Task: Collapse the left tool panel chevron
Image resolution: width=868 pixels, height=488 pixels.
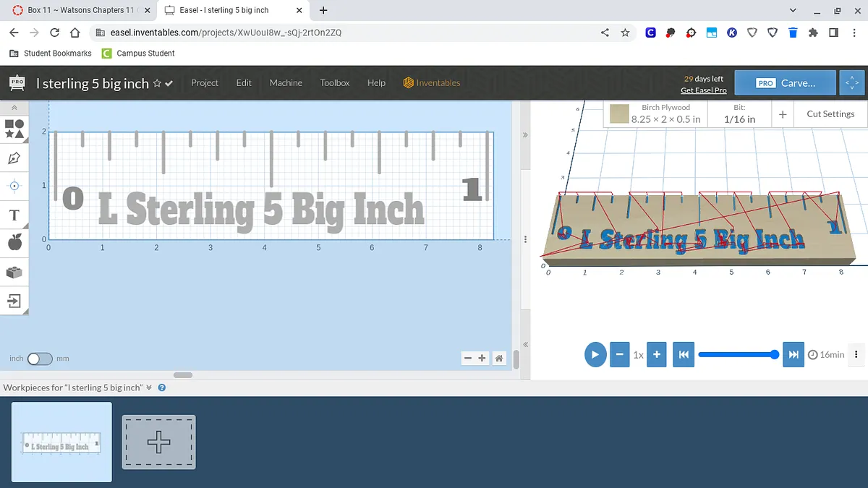Action: pyautogui.click(x=14, y=108)
